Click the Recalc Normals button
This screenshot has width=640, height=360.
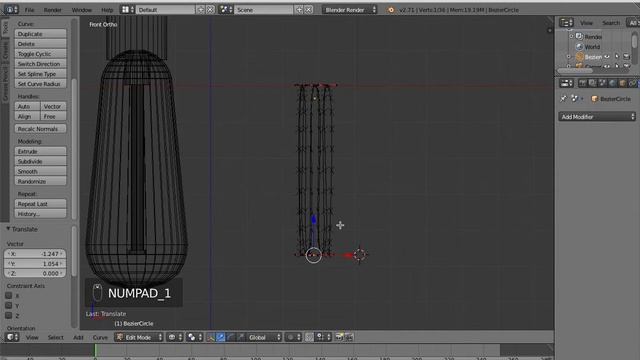point(40,129)
